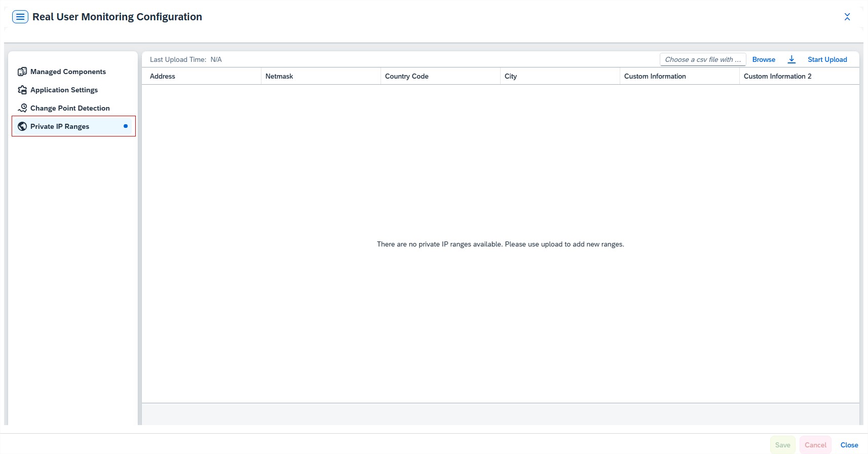Click the Change Point Detection icon
868x454 pixels.
(x=22, y=108)
